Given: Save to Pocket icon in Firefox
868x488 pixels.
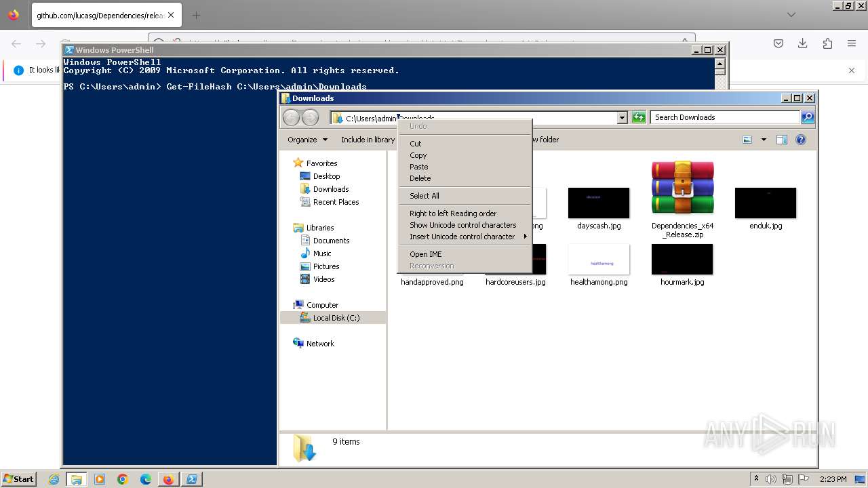Looking at the screenshot, I should point(778,43).
